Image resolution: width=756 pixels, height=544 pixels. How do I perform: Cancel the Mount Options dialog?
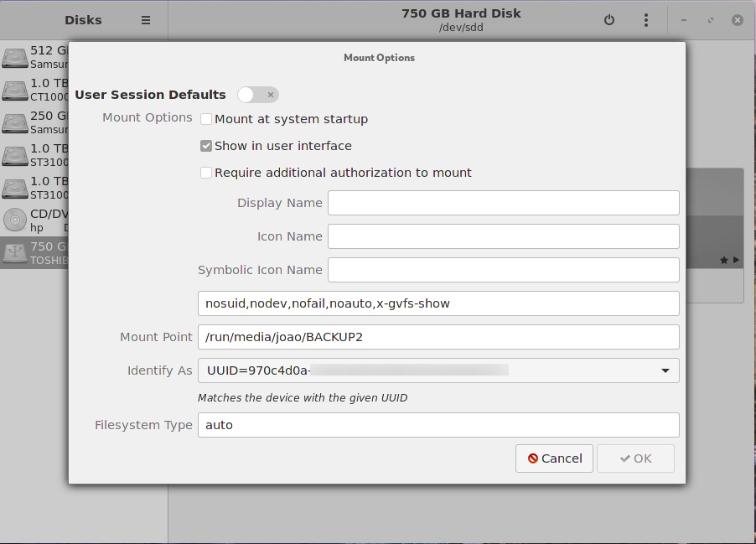click(x=555, y=459)
